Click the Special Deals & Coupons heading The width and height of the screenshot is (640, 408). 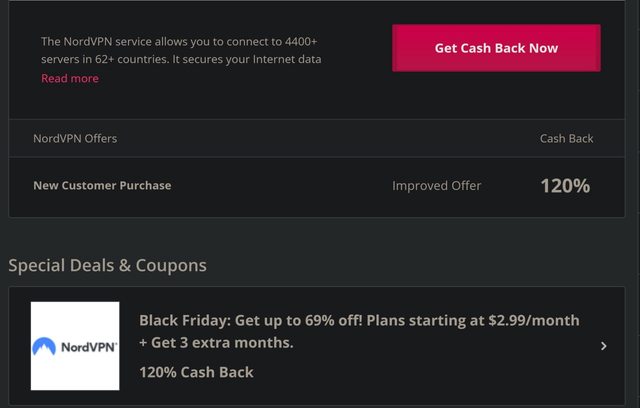coord(107,265)
